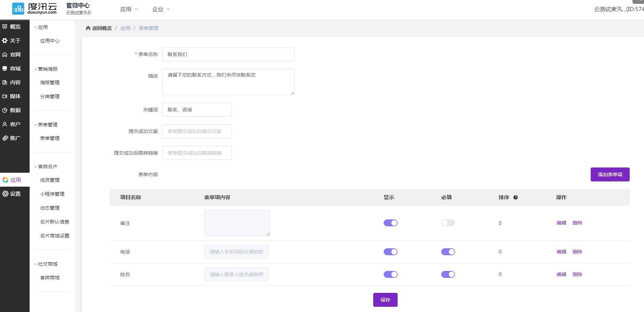Click the 提交成功文案 input field
The width and height of the screenshot is (644, 312).
pyautogui.click(x=197, y=131)
